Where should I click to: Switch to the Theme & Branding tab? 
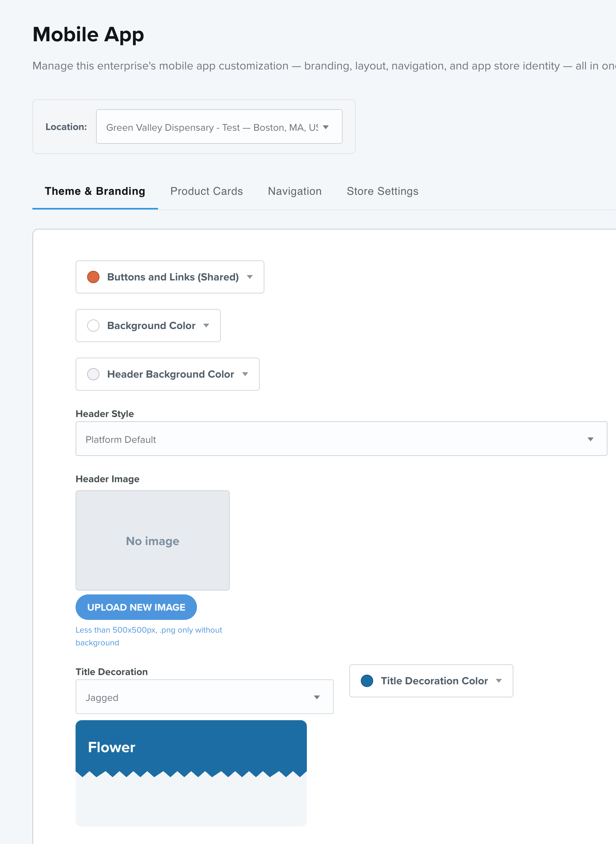tap(95, 191)
